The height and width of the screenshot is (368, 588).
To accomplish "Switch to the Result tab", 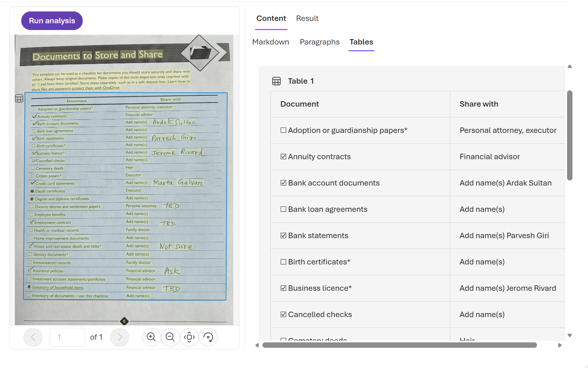I will click(307, 19).
